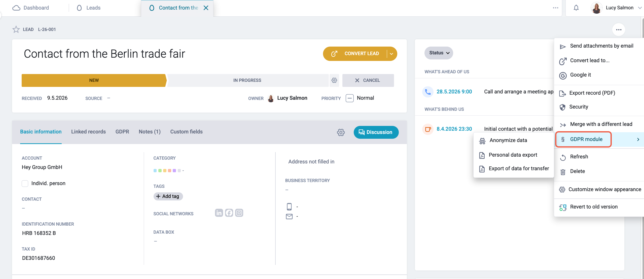Pick the purple category color swatch
The width and height of the screenshot is (644, 279).
click(x=174, y=170)
